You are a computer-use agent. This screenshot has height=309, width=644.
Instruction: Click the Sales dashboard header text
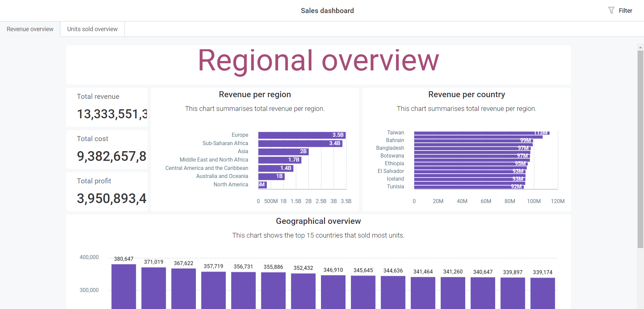[x=327, y=10]
